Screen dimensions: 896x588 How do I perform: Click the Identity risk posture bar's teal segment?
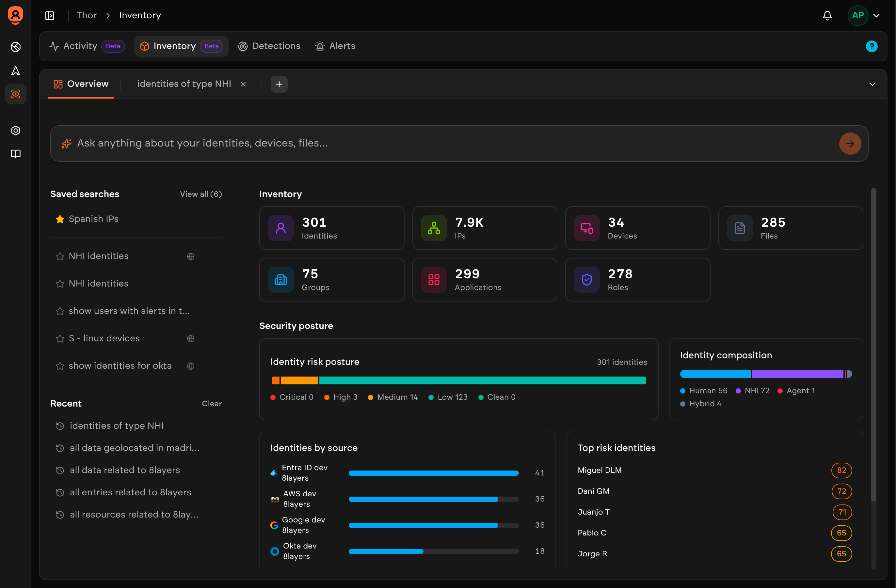(483, 381)
